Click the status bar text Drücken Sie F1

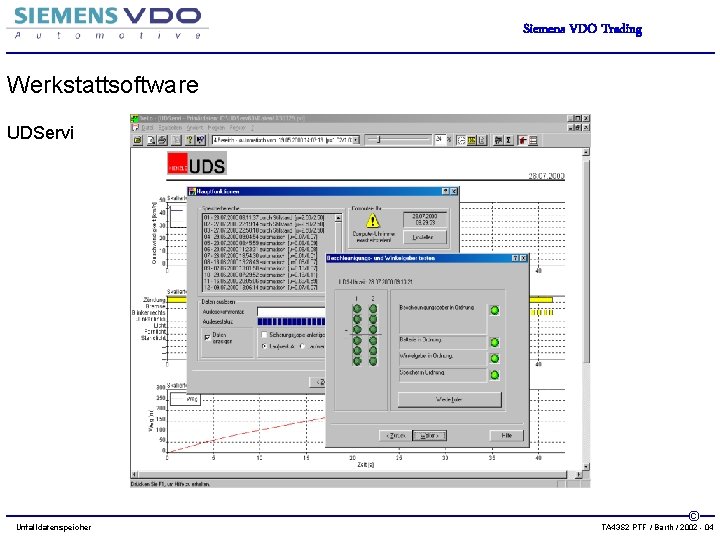coord(170,484)
